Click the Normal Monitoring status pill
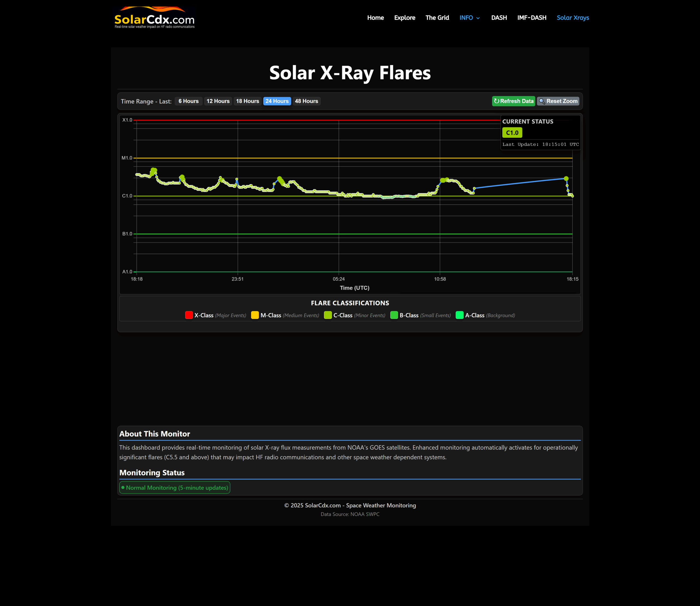700x606 pixels. coord(175,488)
